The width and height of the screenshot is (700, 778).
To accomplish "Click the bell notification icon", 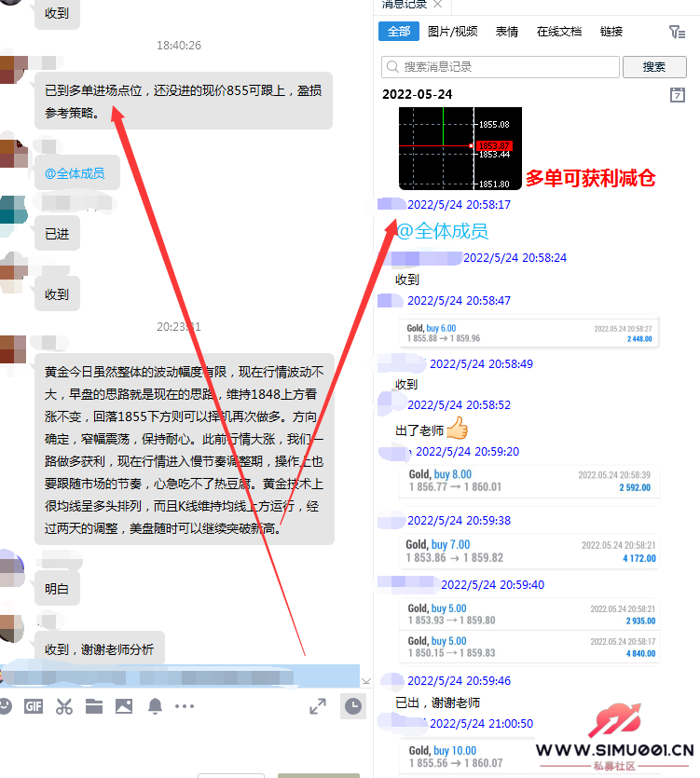I will [x=154, y=706].
